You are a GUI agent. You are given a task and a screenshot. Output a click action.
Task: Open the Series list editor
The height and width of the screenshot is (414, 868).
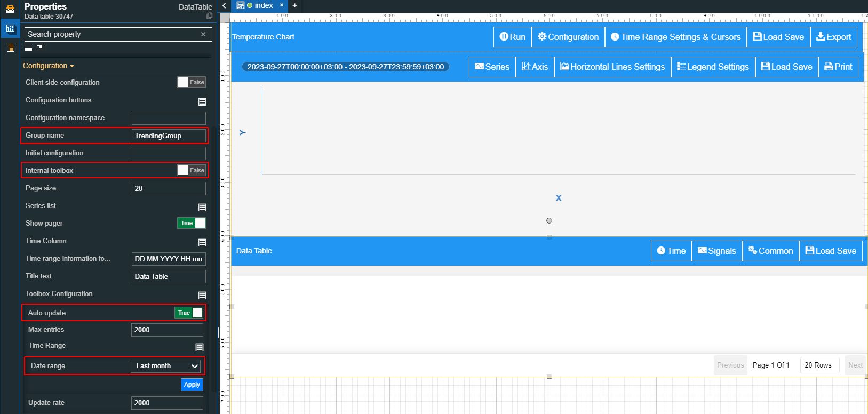202,207
